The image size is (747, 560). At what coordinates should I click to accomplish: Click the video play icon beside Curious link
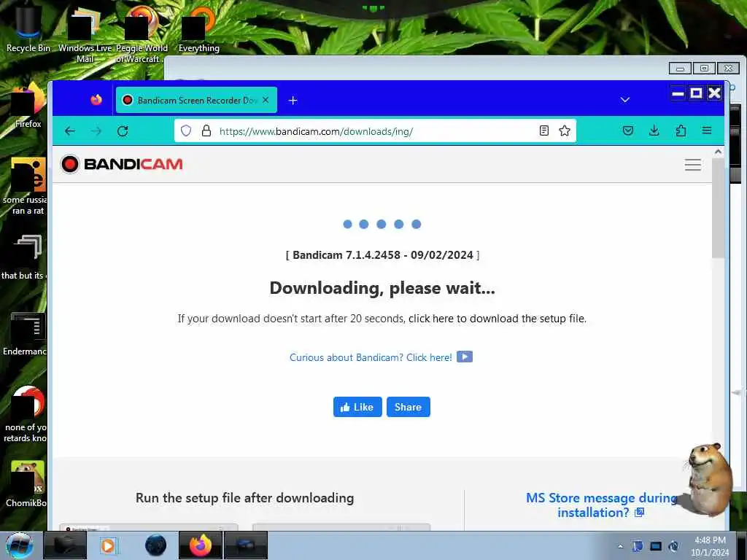(x=465, y=357)
